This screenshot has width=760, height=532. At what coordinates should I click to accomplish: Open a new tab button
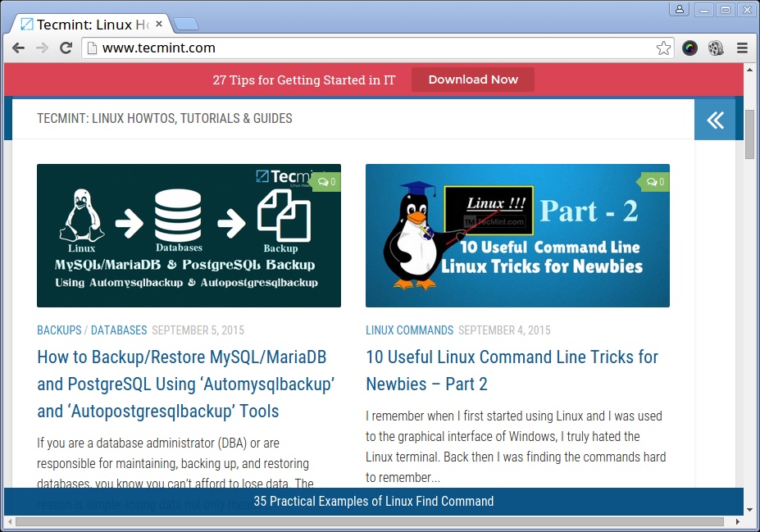[185, 24]
